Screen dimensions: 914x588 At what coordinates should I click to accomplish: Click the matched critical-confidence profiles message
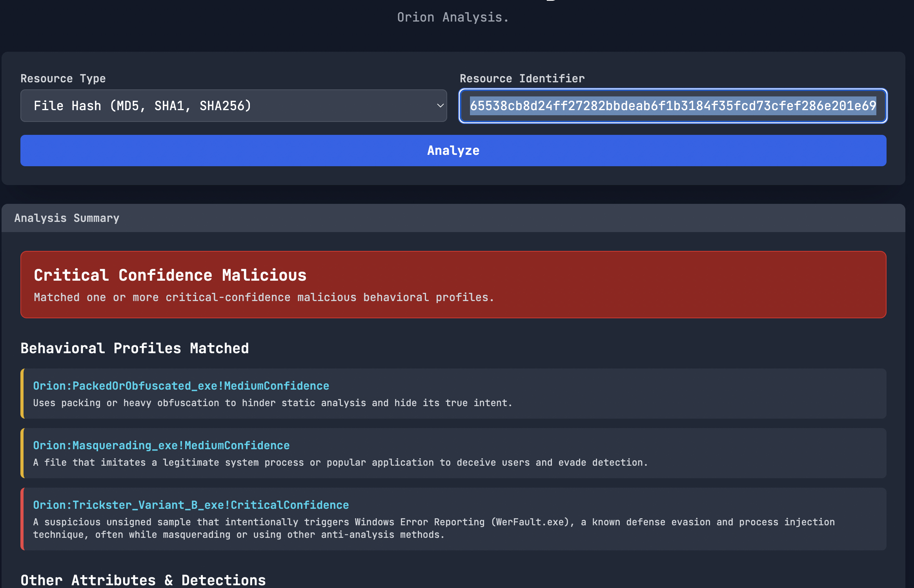pyautogui.click(x=264, y=297)
